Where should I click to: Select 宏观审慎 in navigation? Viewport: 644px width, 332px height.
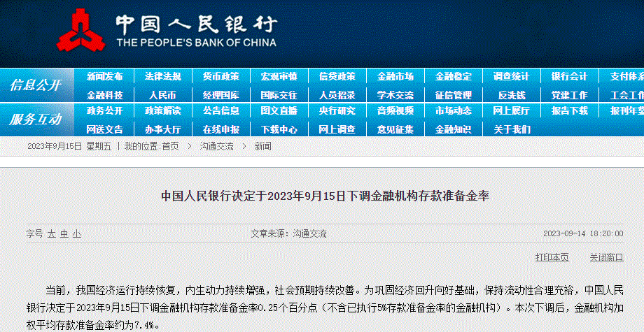coord(279,77)
